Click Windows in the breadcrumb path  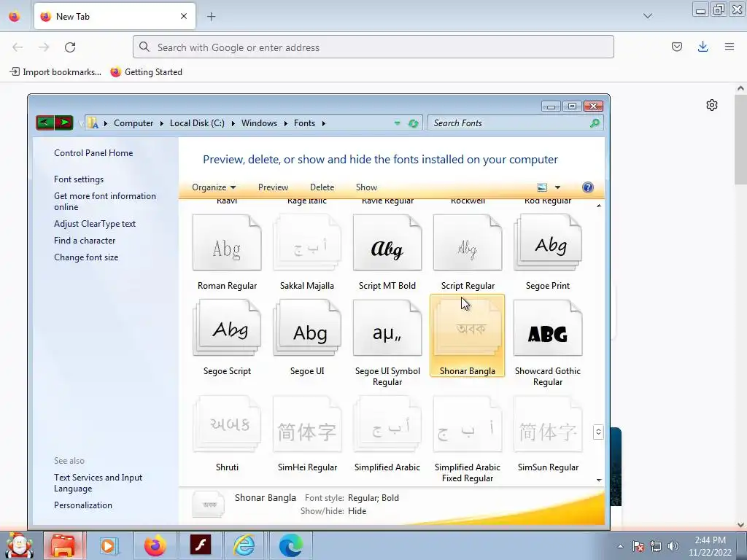coord(259,123)
